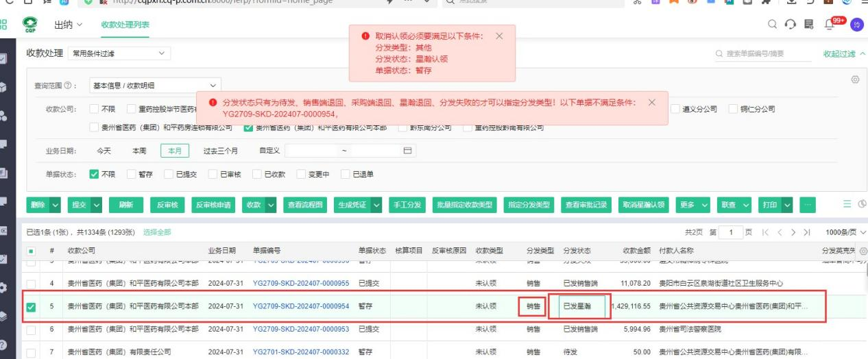
Task: Click the sidebar cube icon
Action: pyautogui.click(x=3, y=87)
